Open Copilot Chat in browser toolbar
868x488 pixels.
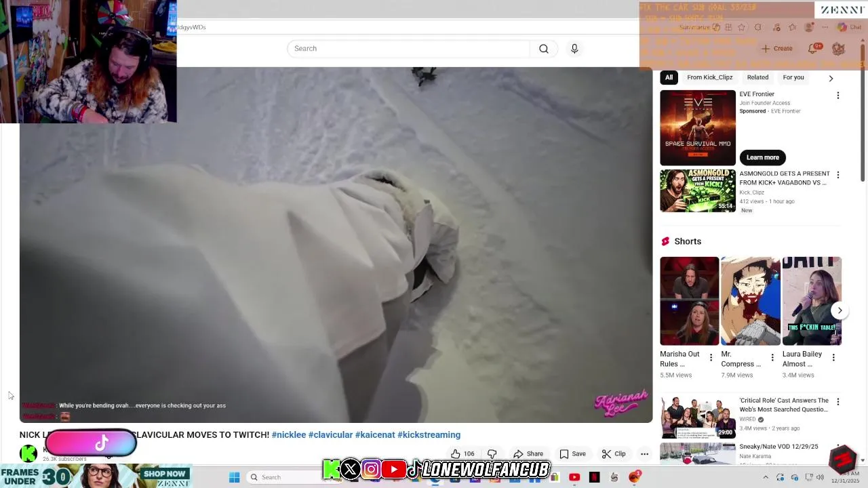point(849,27)
